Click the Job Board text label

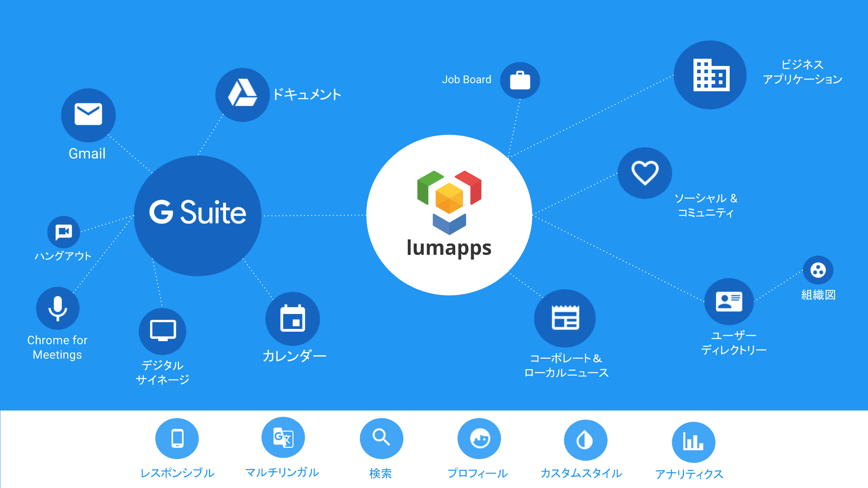(467, 80)
